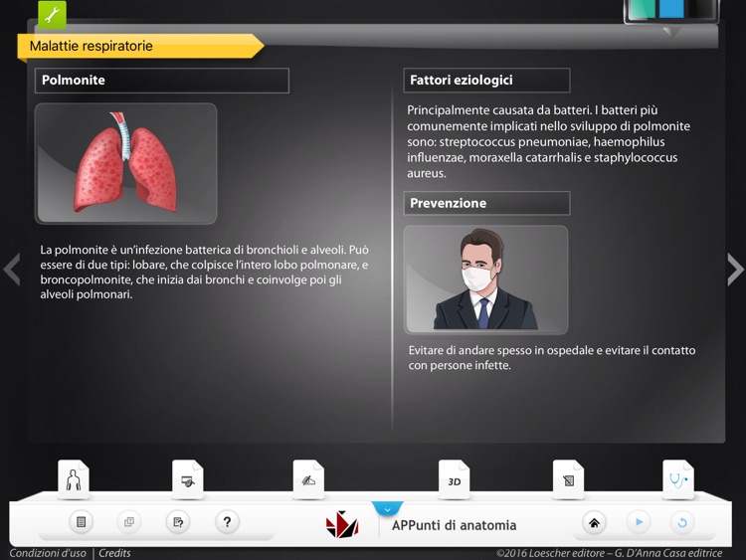Viewport: 746px width, 560px height.
Task: Open Condizioni d'uso link
Action: 48,553
